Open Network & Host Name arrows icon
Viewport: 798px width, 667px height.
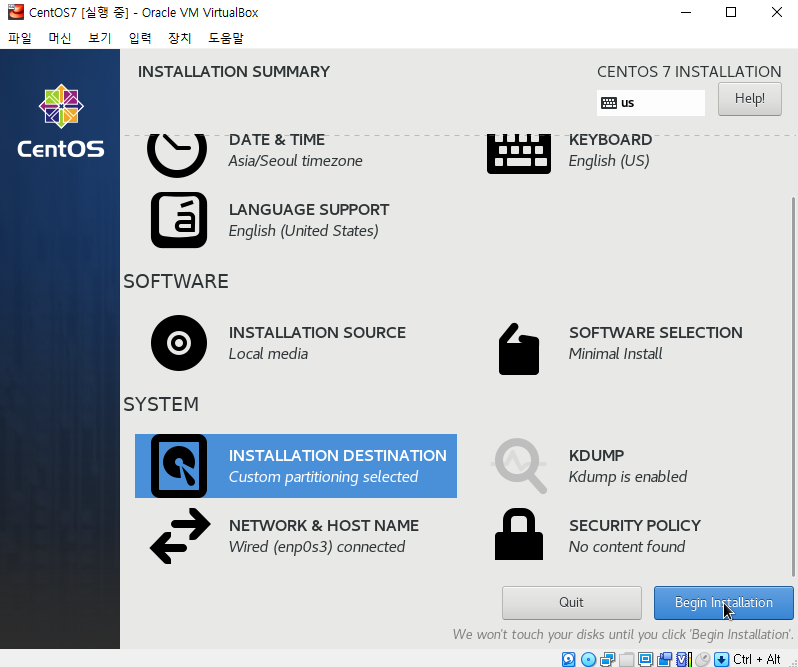pos(180,536)
